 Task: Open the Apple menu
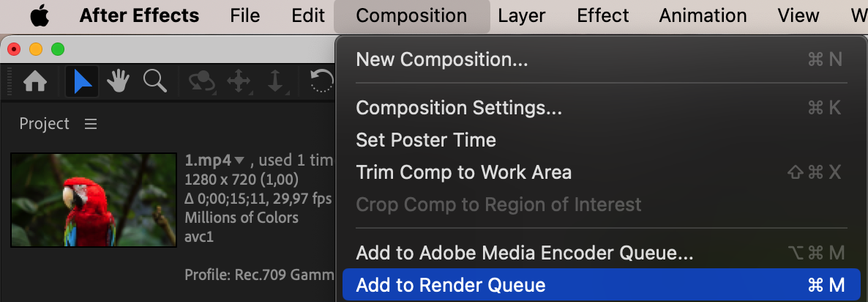pos(40,15)
